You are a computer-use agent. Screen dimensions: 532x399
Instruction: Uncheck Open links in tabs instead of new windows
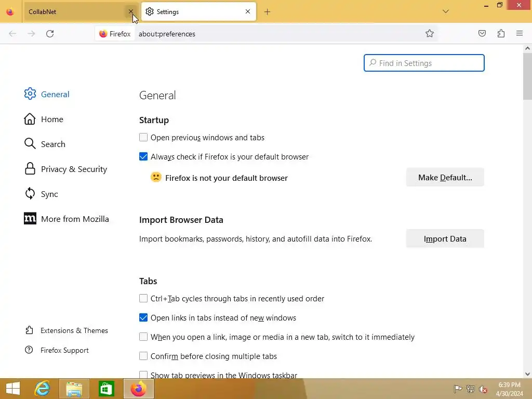coord(143,317)
